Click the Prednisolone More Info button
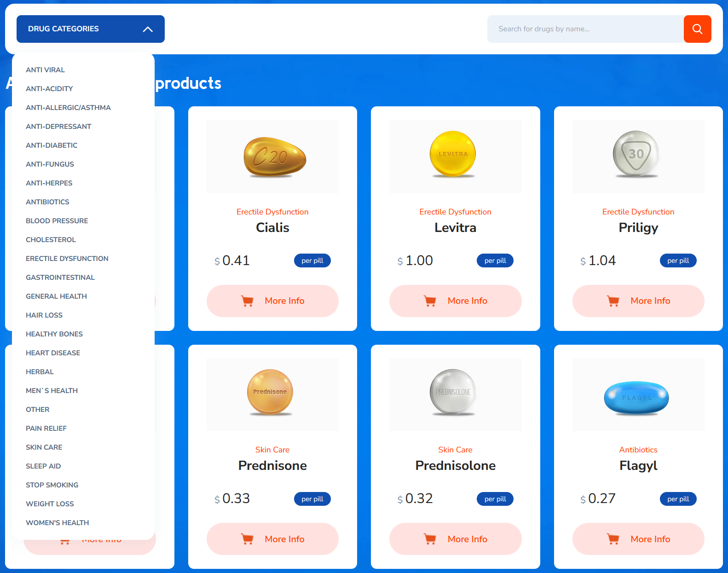This screenshot has height=573, width=728. tap(455, 539)
